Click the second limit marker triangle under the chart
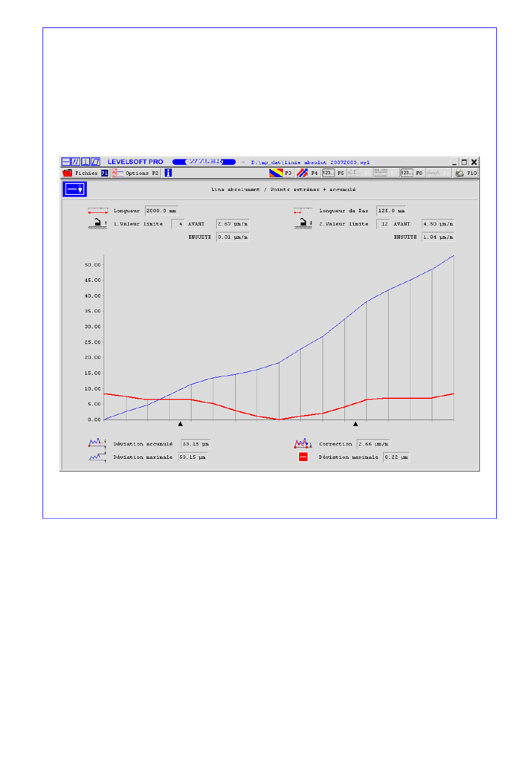Image resolution: width=532 pixels, height=783 pixels. click(355, 424)
